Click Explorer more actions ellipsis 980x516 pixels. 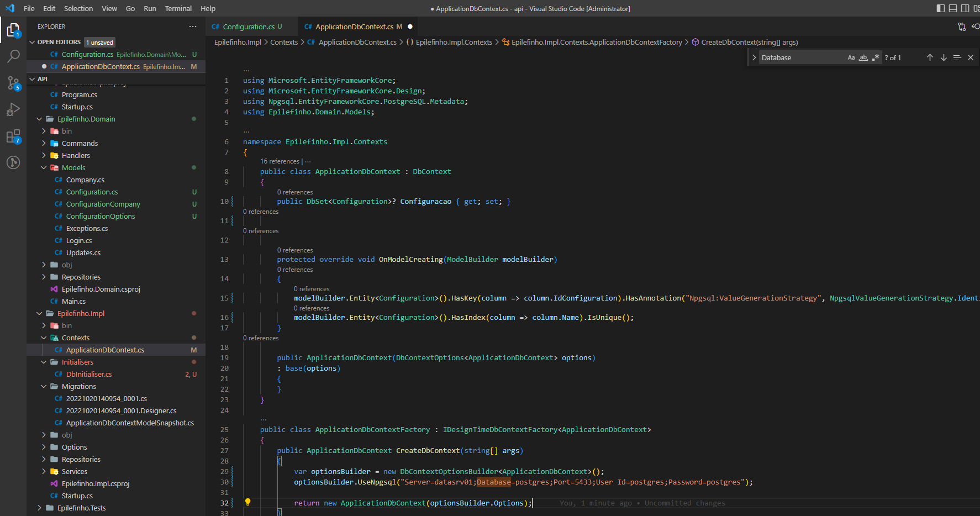(192, 27)
